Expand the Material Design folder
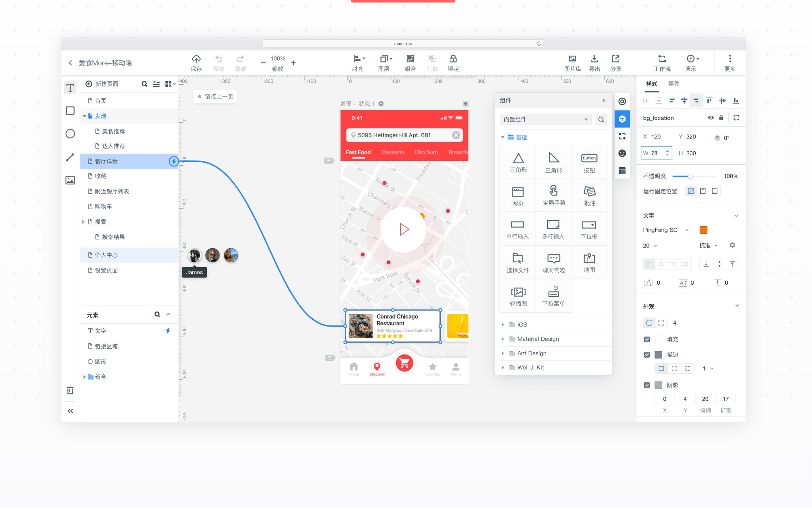The width and height of the screenshot is (812, 508). coord(538,339)
